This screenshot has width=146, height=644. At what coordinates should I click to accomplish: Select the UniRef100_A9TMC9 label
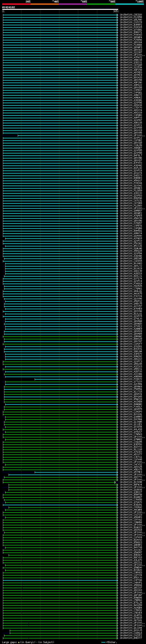131,75
